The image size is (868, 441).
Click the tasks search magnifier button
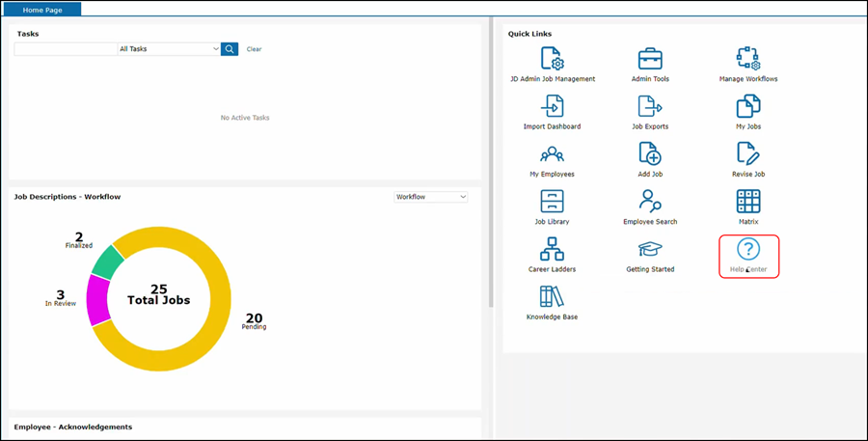(x=230, y=48)
